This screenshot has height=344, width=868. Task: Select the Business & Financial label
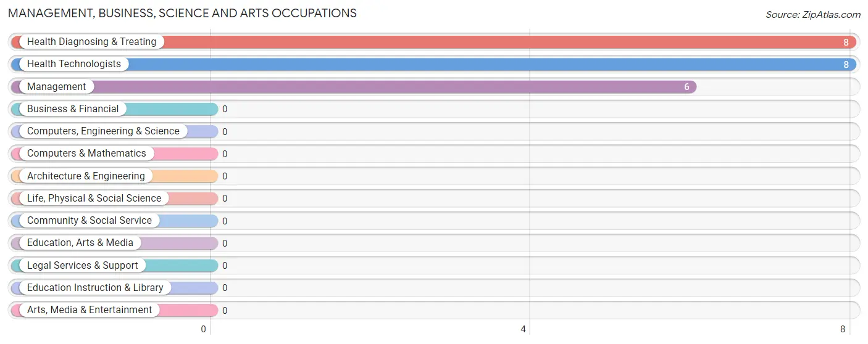(x=73, y=109)
